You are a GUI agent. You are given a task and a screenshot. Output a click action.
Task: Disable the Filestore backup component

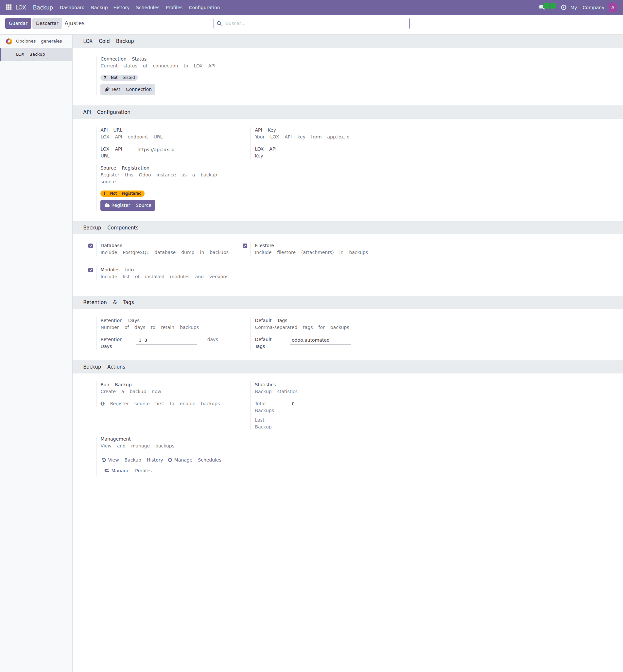[x=245, y=245]
